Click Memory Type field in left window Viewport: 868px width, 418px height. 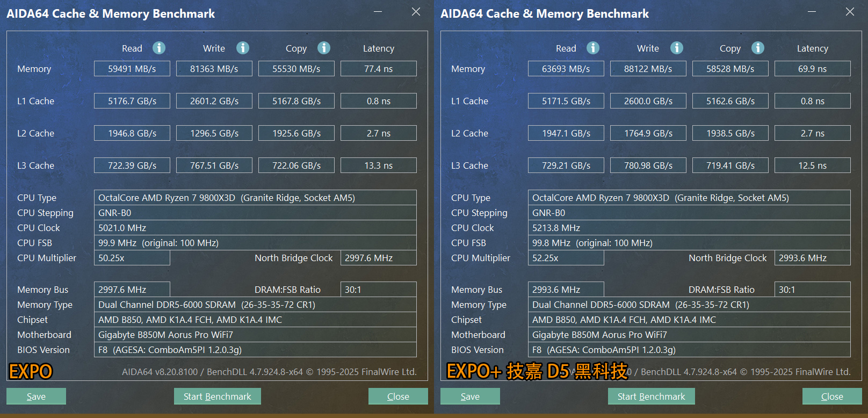(x=255, y=305)
